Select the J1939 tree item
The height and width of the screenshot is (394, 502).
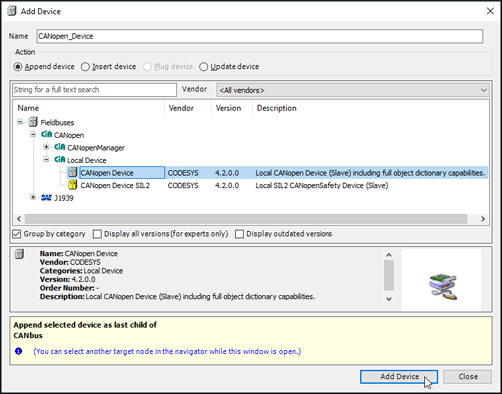click(x=64, y=198)
